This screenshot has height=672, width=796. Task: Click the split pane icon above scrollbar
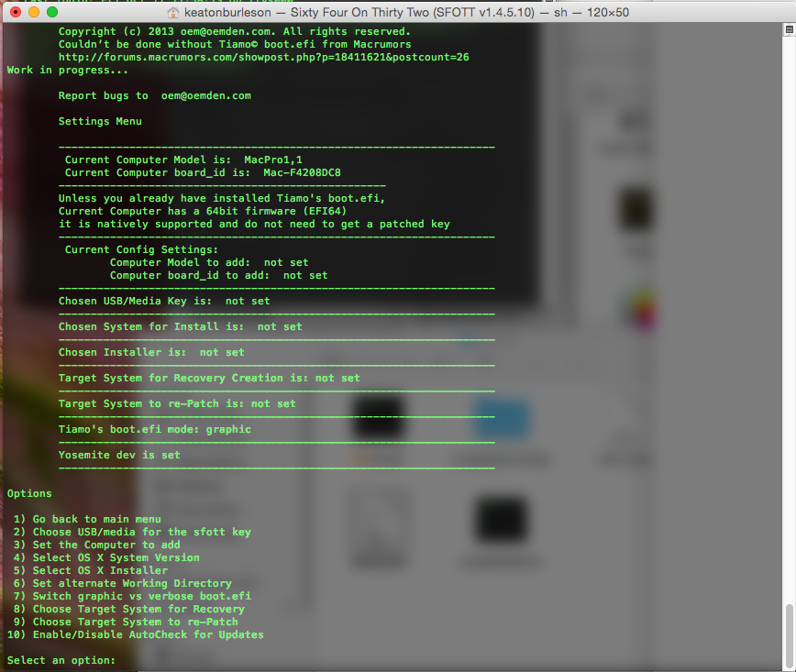click(790, 29)
